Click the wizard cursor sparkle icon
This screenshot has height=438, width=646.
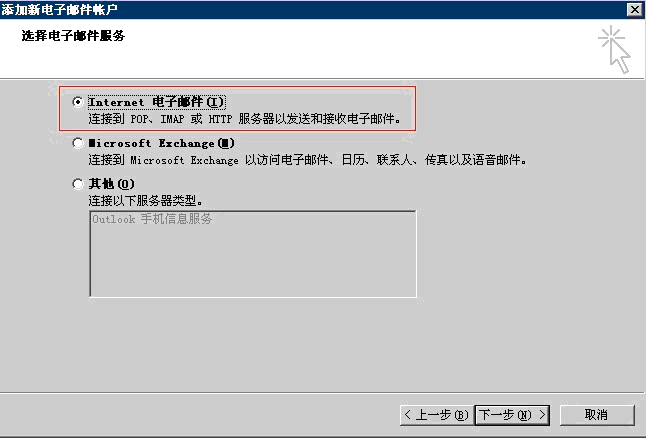(614, 50)
